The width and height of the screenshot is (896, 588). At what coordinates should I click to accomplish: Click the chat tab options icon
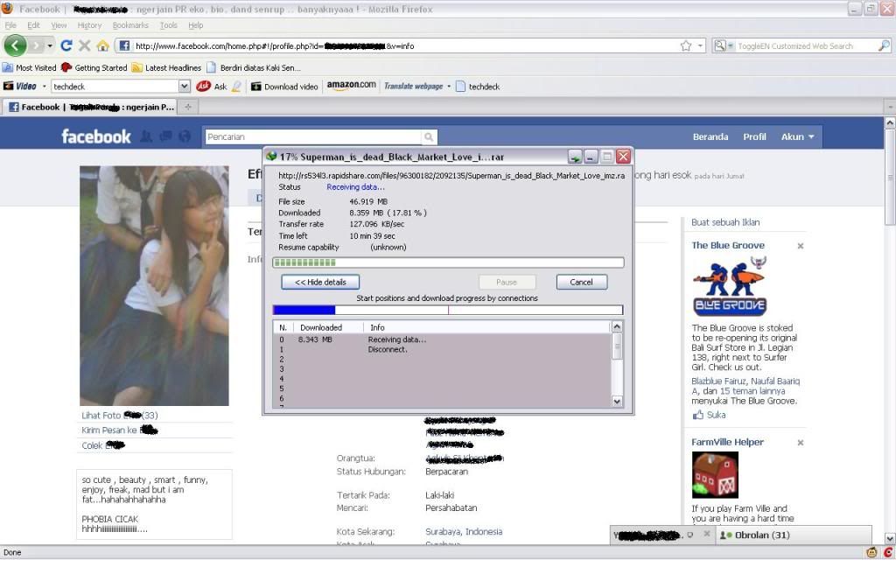click(x=690, y=535)
